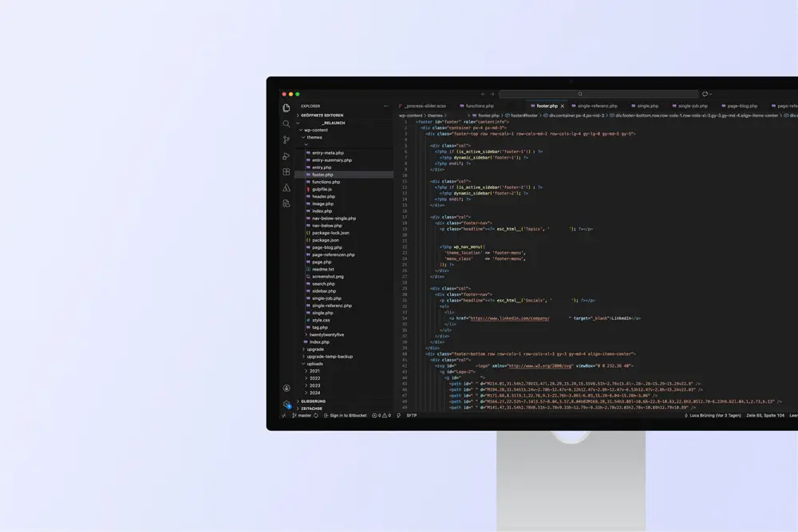The height and width of the screenshot is (532, 798).
Task: Open style.css in the file tree
Action: point(321,320)
